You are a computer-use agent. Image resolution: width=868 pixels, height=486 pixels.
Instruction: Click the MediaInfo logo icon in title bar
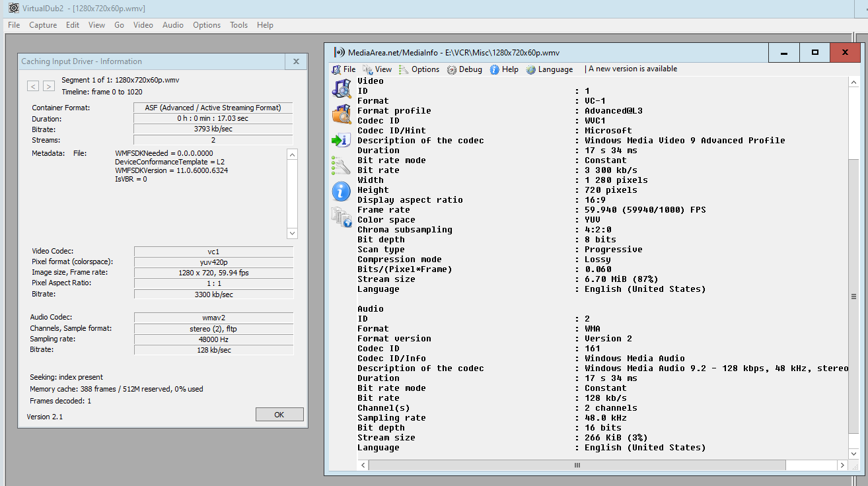pyautogui.click(x=339, y=53)
